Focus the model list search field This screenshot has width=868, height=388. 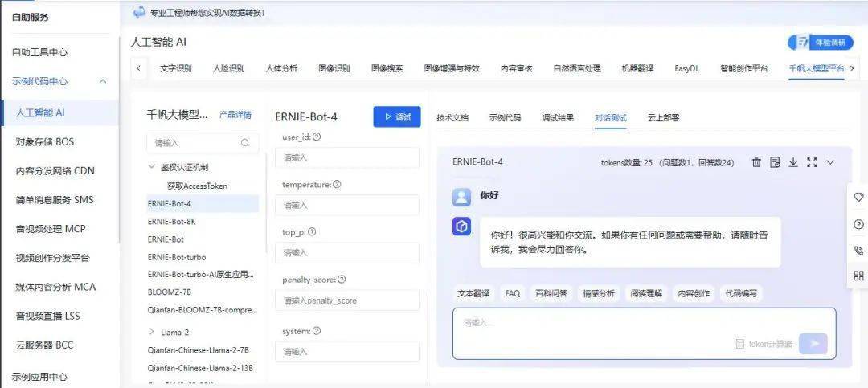pos(203,143)
